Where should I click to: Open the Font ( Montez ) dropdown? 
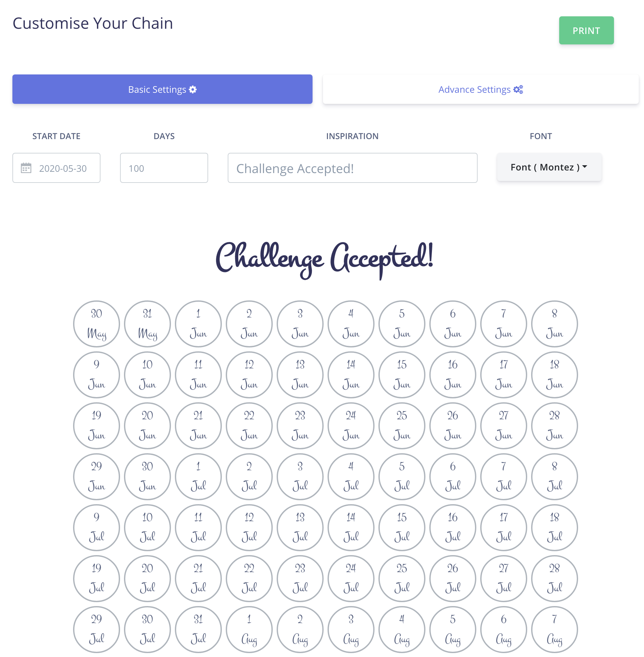(549, 167)
